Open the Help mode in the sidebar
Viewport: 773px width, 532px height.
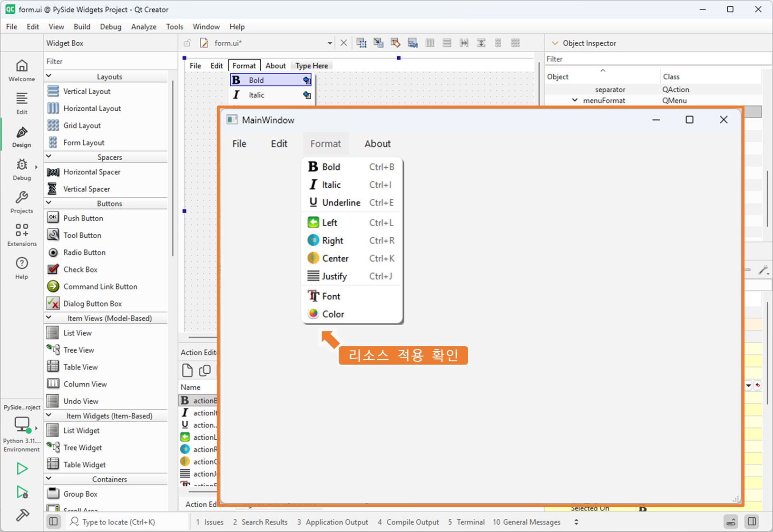tap(22, 268)
